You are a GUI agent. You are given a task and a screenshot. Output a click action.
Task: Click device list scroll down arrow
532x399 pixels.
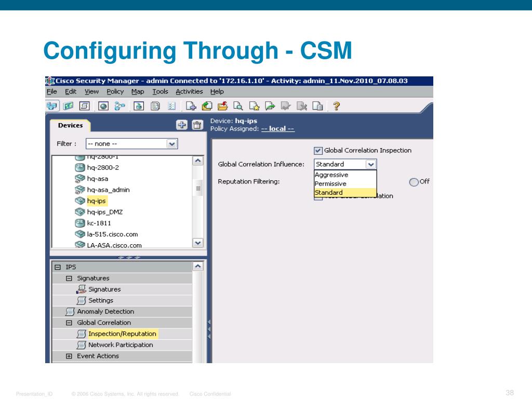[198, 243]
